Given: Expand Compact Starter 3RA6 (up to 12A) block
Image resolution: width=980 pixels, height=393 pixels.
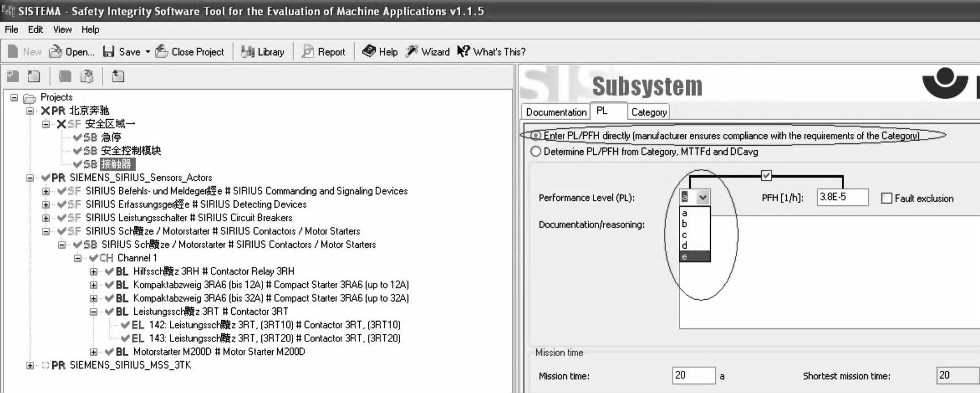Looking at the screenshot, I should tap(94, 285).
